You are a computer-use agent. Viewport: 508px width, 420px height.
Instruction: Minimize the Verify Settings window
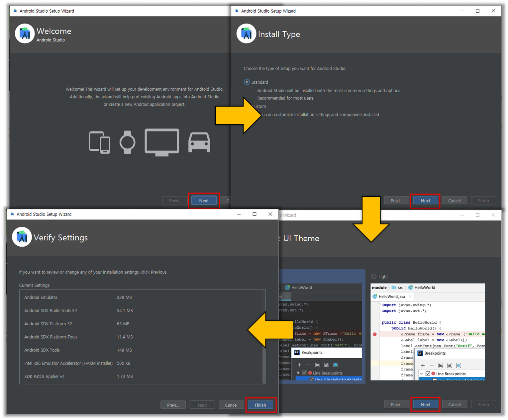coord(239,214)
